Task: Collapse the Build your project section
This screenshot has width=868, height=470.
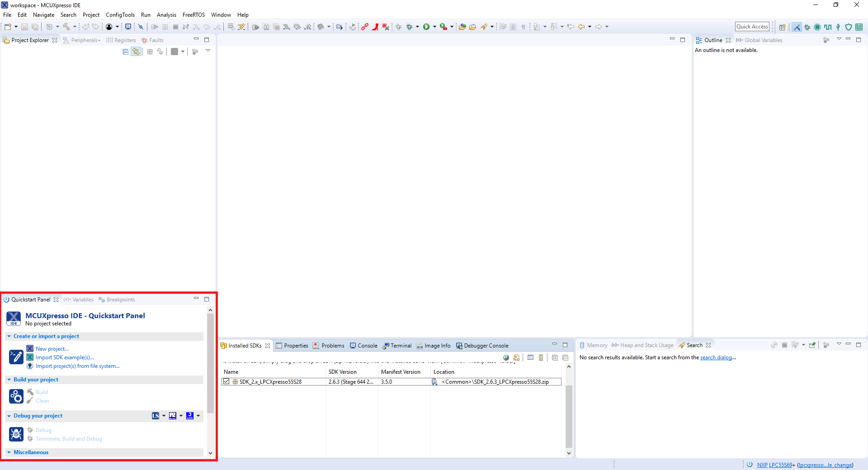Action: coord(9,380)
